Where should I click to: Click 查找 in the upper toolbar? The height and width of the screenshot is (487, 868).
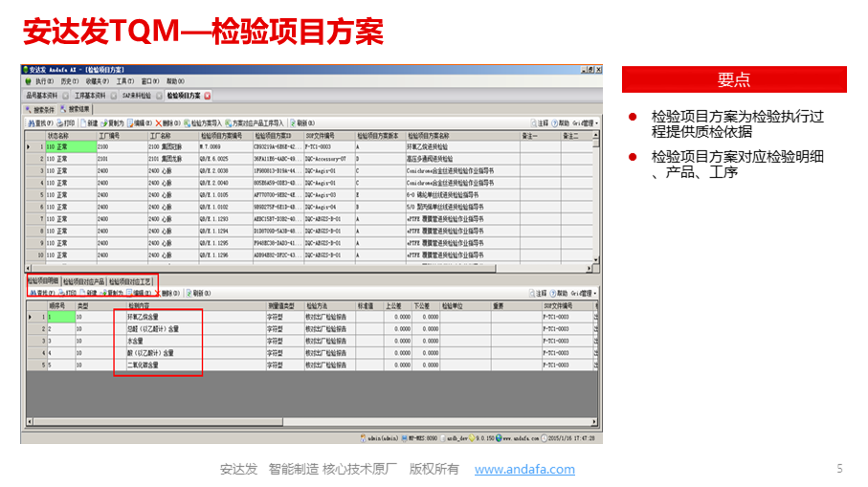click(41, 122)
